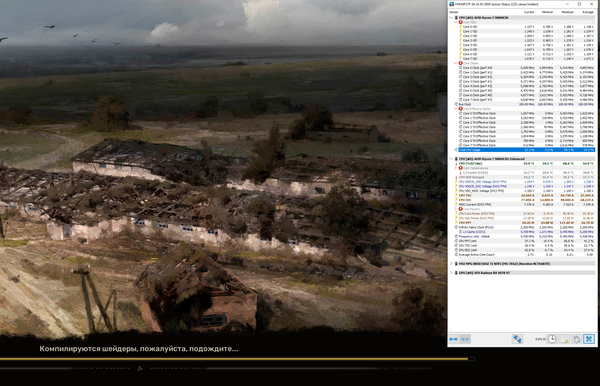Click the red Core Effective Clocks group icon
Viewport: 600px width, 386px height.
(460, 109)
